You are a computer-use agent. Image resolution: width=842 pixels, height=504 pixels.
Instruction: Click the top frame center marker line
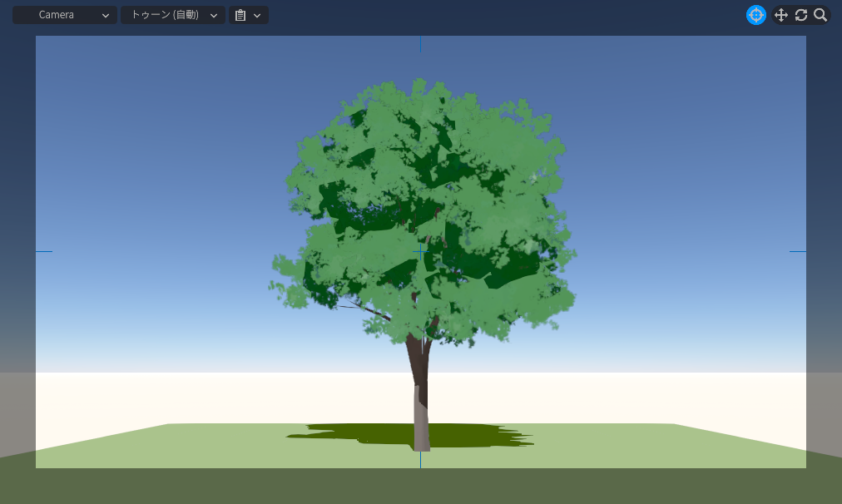tap(420, 43)
